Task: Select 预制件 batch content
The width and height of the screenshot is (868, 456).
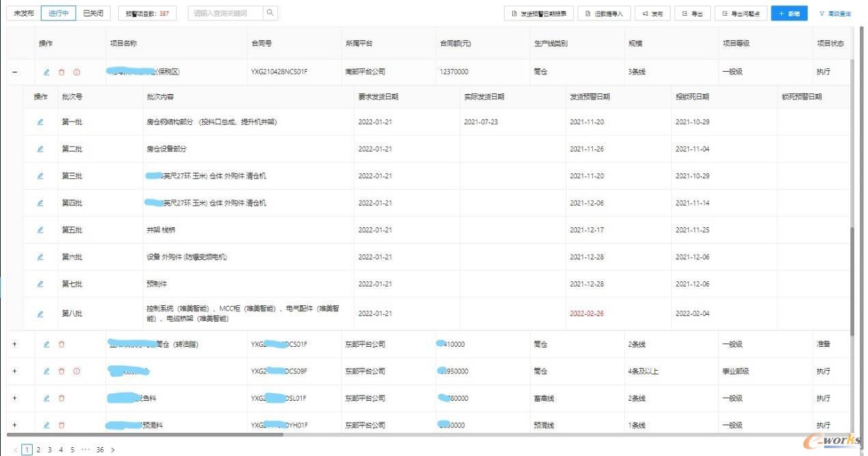Action: (x=156, y=284)
